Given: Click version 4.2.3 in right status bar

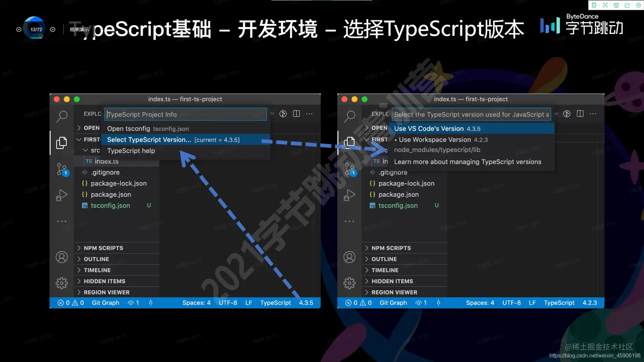Looking at the screenshot, I should click(589, 303).
